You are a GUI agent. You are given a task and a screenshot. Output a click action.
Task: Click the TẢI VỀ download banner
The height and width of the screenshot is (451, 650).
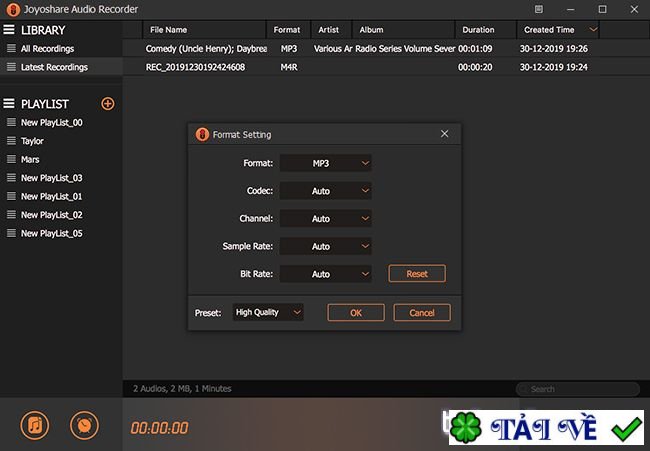(x=546, y=427)
